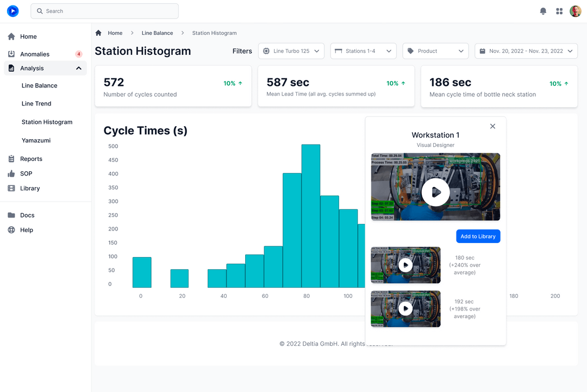The height and width of the screenshot is (392, 587).
Task: Play the 180 sec cycle video
Action: [x=405, y=265]
